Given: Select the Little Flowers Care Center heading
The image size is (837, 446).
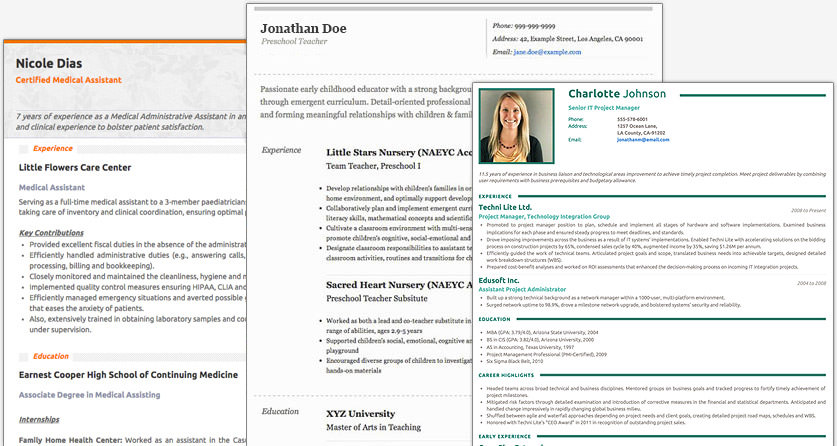Looking at the screenshot, I should pyautogui.click(x=75, y=168).
